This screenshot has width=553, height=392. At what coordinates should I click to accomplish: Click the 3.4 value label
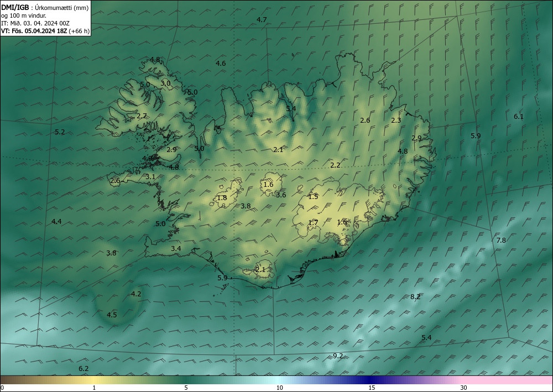click(176, 249)
